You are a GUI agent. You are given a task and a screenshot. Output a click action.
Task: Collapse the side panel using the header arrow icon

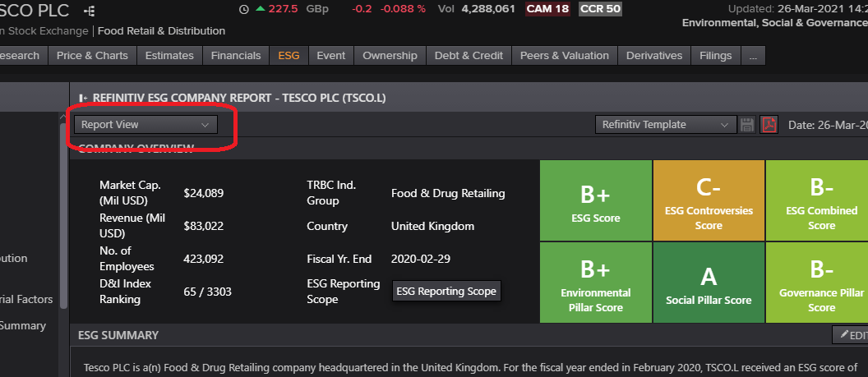point(83,98)
